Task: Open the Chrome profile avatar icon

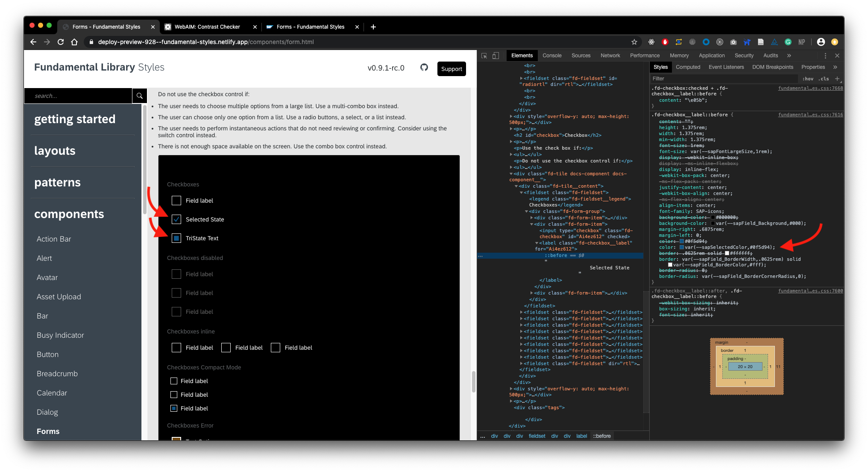Action: [821, 42]
